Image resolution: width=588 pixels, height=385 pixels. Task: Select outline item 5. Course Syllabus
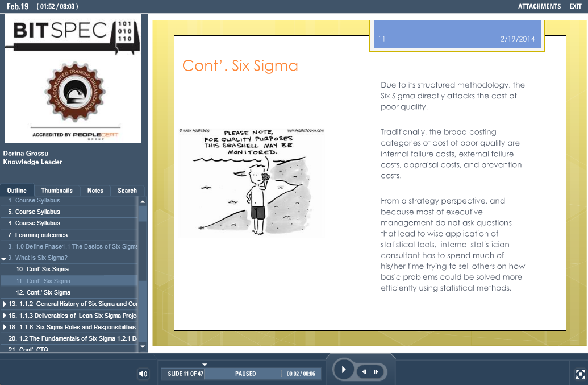pyautogui.click(x=69, y=212)
